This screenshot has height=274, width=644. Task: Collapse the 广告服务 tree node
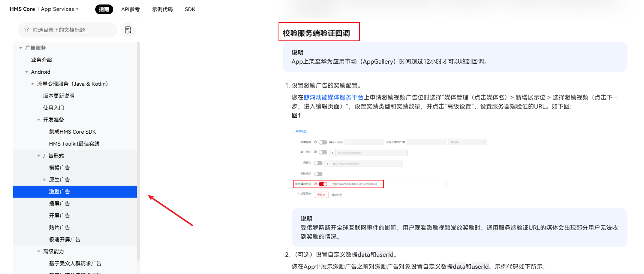tap(21, 48)
